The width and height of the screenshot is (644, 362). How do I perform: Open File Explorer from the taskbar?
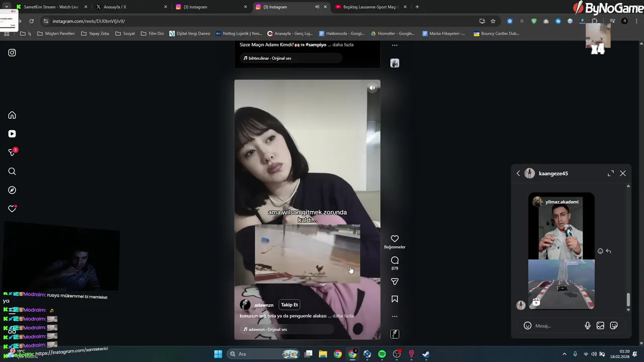[323, 354]
